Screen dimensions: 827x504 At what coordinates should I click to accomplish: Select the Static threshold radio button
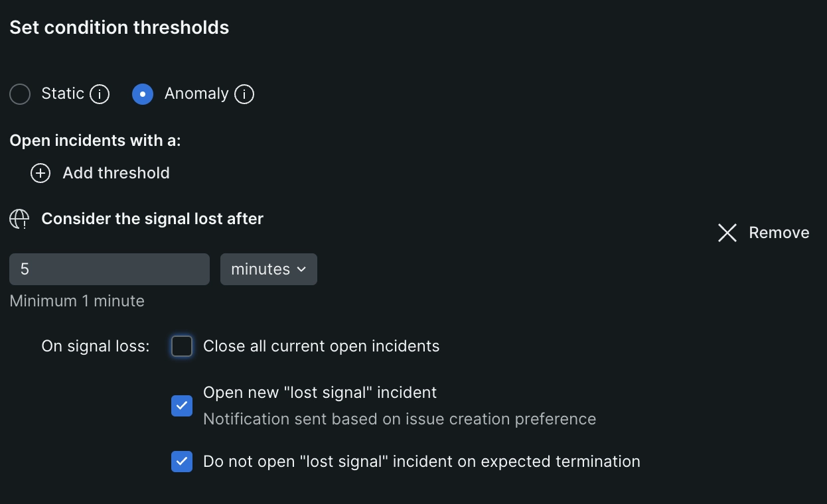20,94
